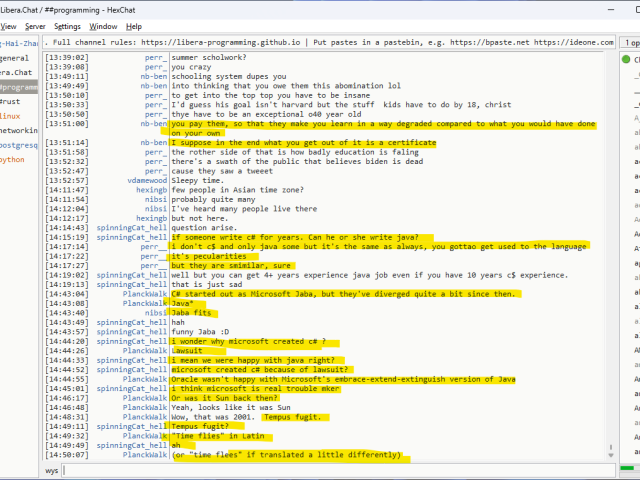Open the Server menu
Image resolution: width=640 pixels, height=480 pixels.
click(35, 26)
